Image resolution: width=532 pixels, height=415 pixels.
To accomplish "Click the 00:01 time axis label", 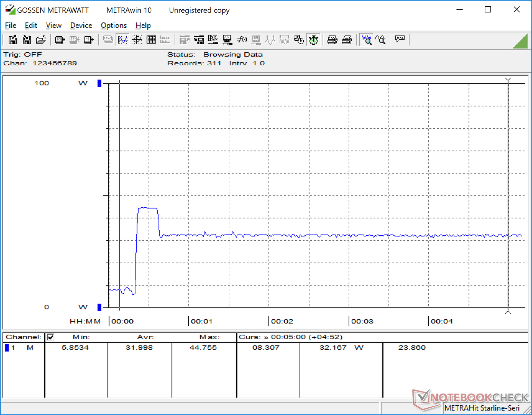I will (x=202, y=321).
